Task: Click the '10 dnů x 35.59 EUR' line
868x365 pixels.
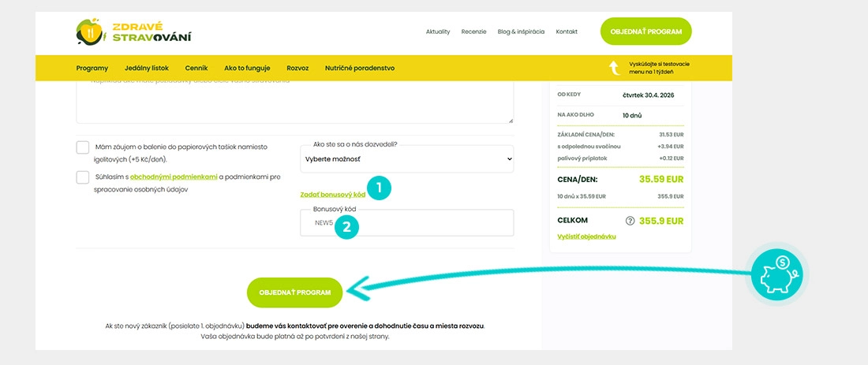Action: [x=582, y=196]
